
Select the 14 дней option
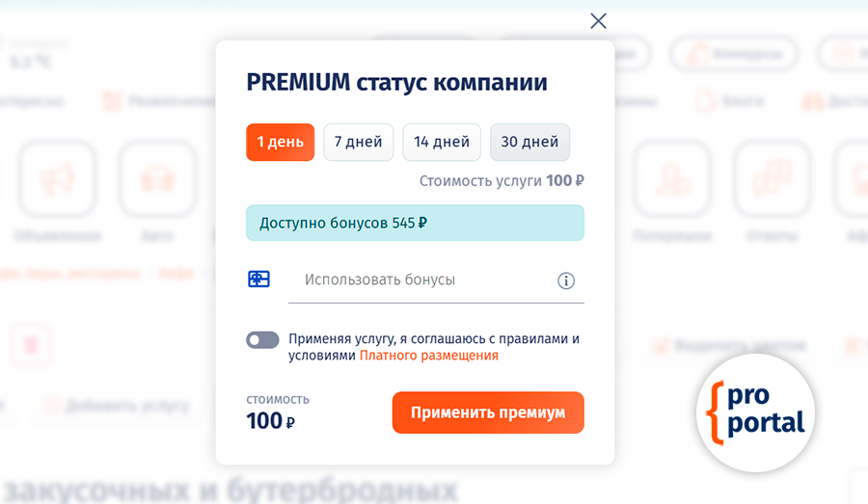click(x=442, y=142)
